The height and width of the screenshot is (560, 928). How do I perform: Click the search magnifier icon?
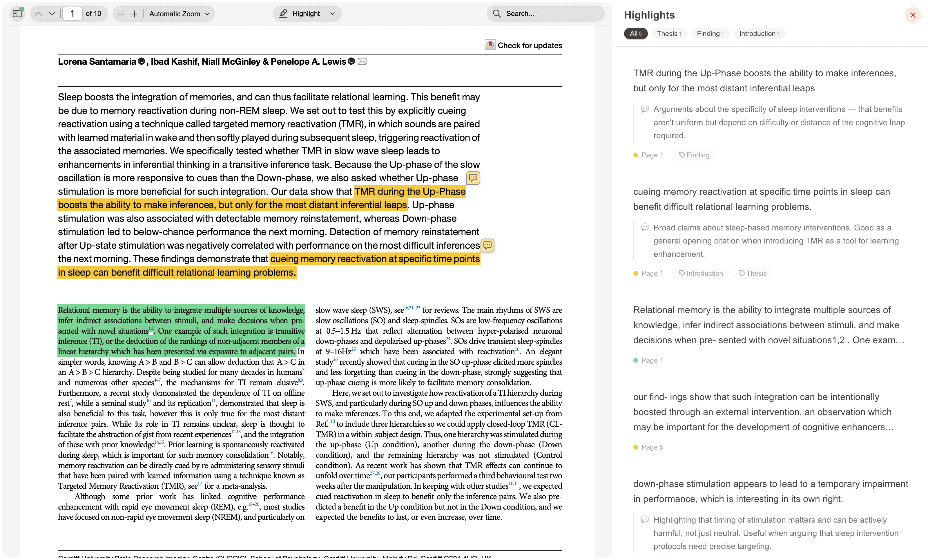[x=497, y=14]
